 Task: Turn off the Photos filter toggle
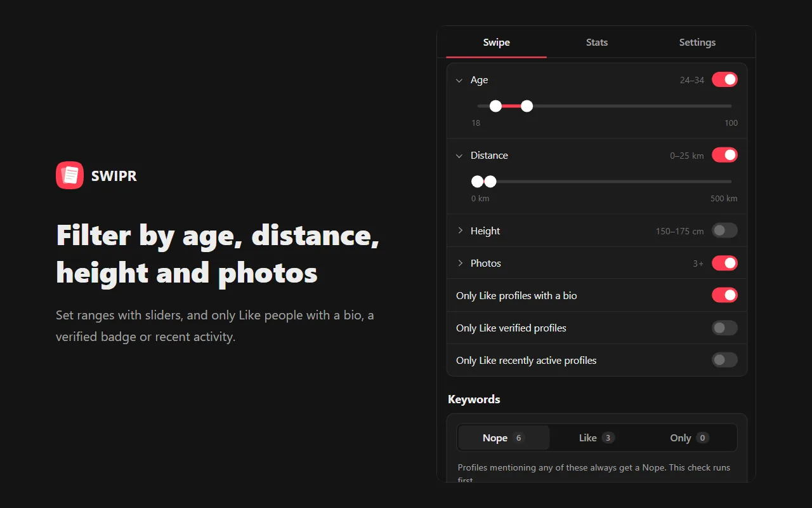tap(724, 263)
